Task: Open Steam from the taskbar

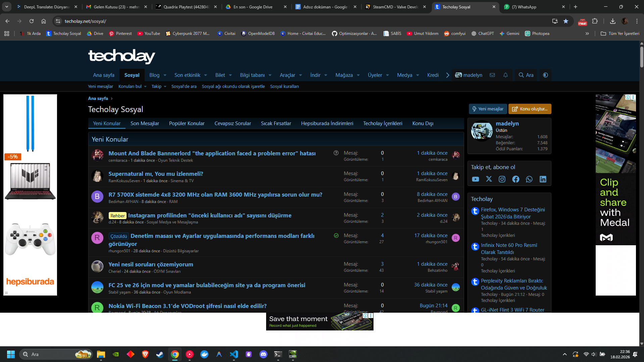Action: click(x=160, y=354)
